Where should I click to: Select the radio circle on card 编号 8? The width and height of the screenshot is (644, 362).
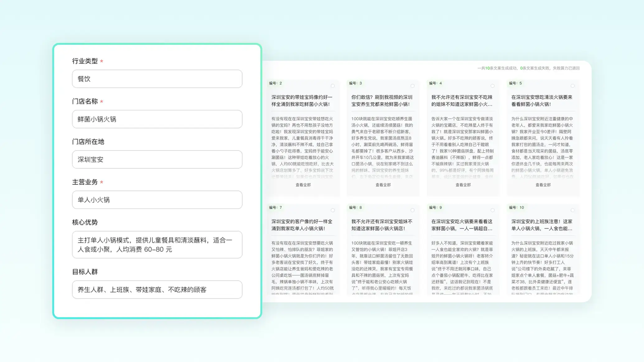click(x=413, y=210)
